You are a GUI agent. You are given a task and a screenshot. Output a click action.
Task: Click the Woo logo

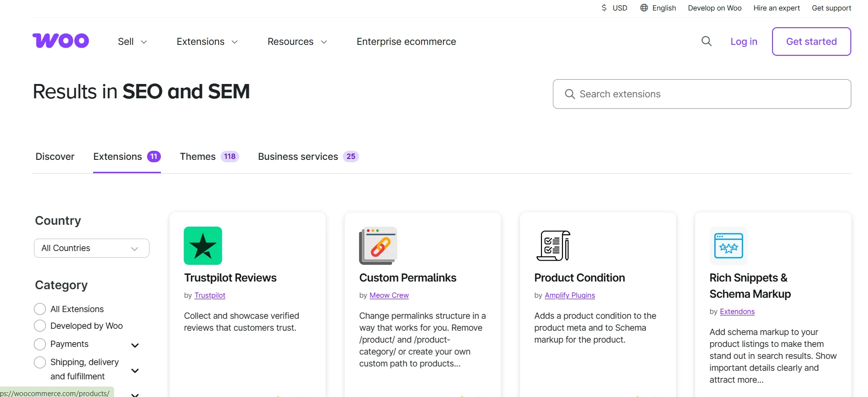click(61, 41)
